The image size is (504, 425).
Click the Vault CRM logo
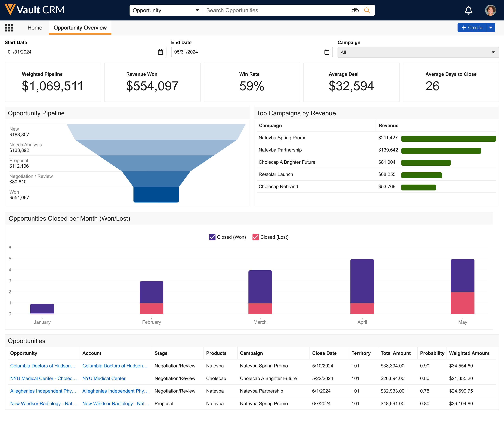click(35, 10)
